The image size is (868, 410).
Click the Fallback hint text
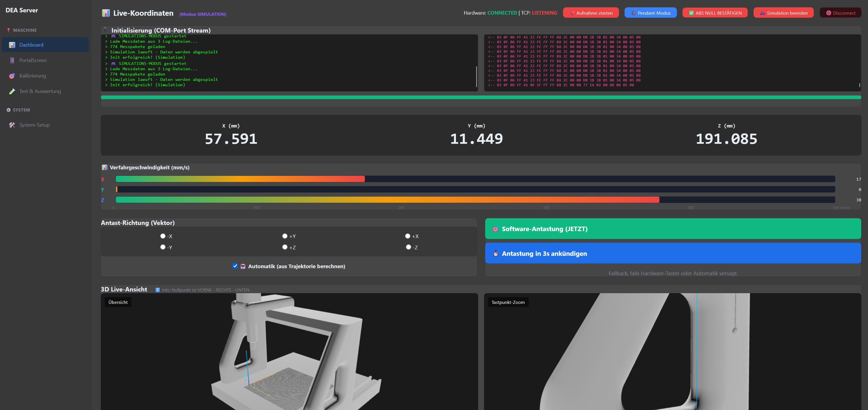click(673, 273)
